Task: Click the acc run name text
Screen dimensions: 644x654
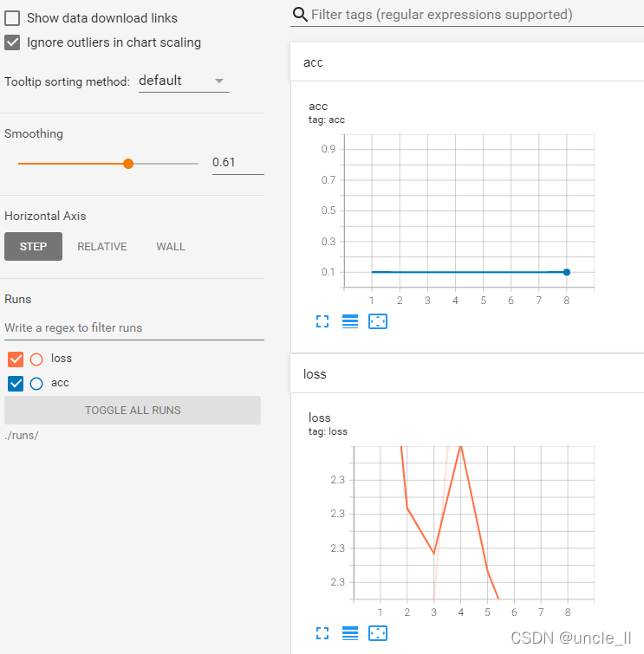Action: (60, 383)
